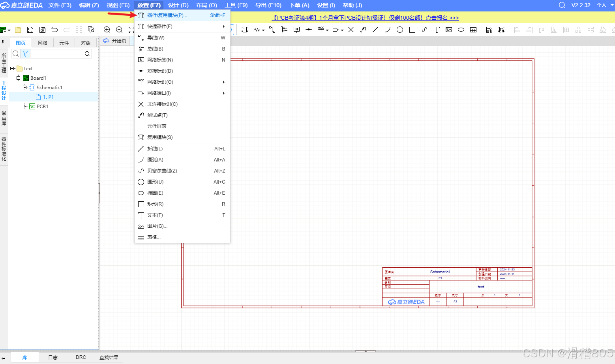The height and width of the screenshot is (364, 615).
Task: Collapse the text project tree node
Action: coord(12,68)
